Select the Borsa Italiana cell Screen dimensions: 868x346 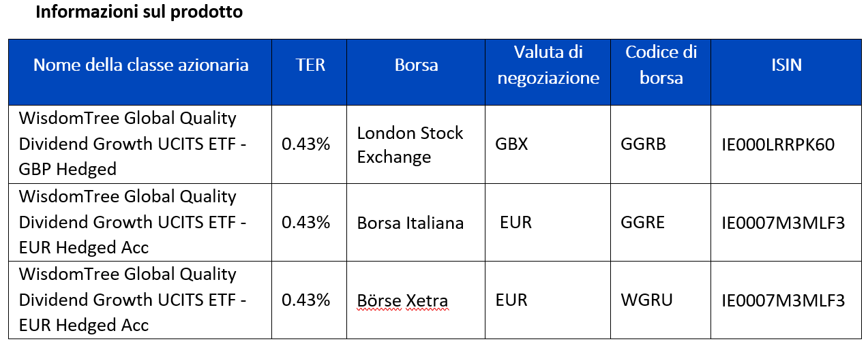416,222
